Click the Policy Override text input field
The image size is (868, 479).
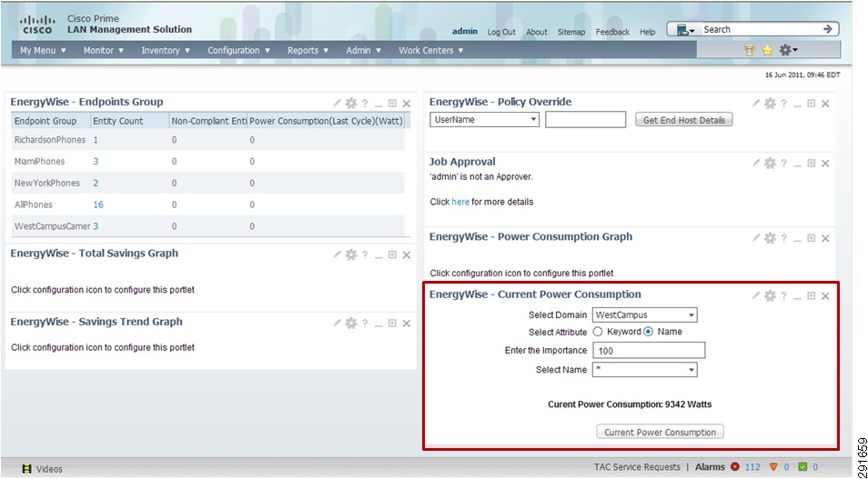click(585, 119)
